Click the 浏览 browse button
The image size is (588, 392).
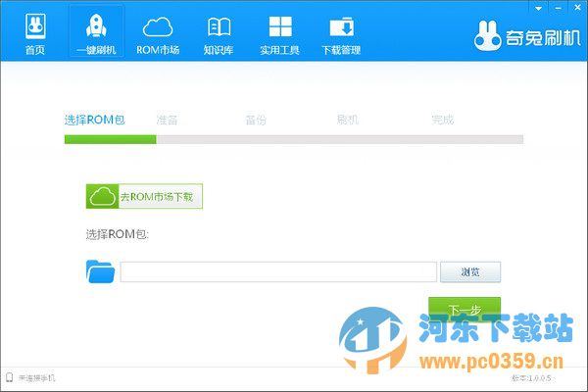coord(470,272)
